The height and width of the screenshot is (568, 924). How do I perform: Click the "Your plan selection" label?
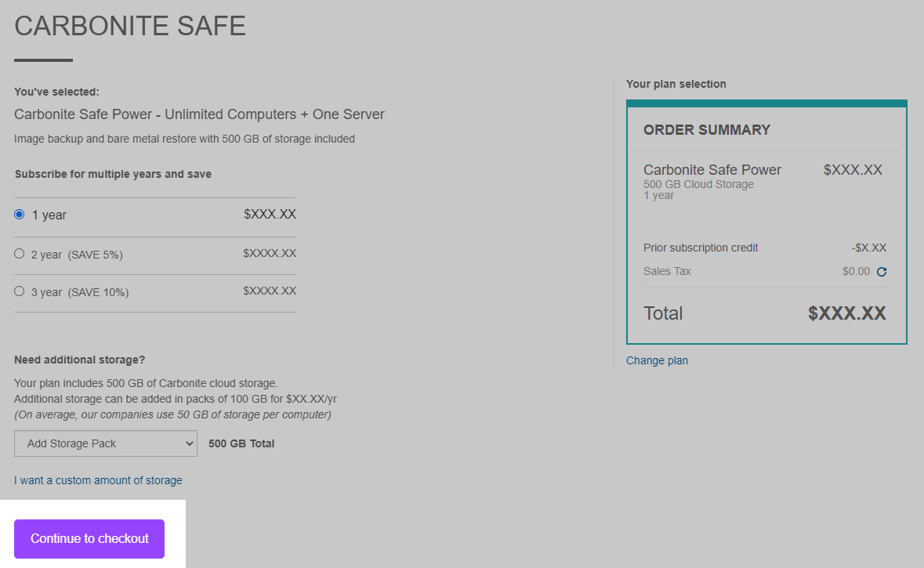click(x=676, y=84)
